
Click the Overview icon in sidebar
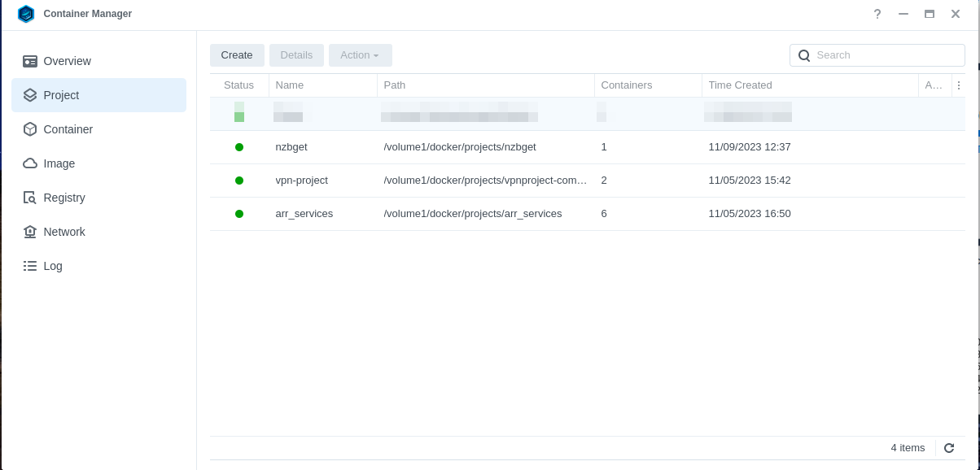click(30, 61)
